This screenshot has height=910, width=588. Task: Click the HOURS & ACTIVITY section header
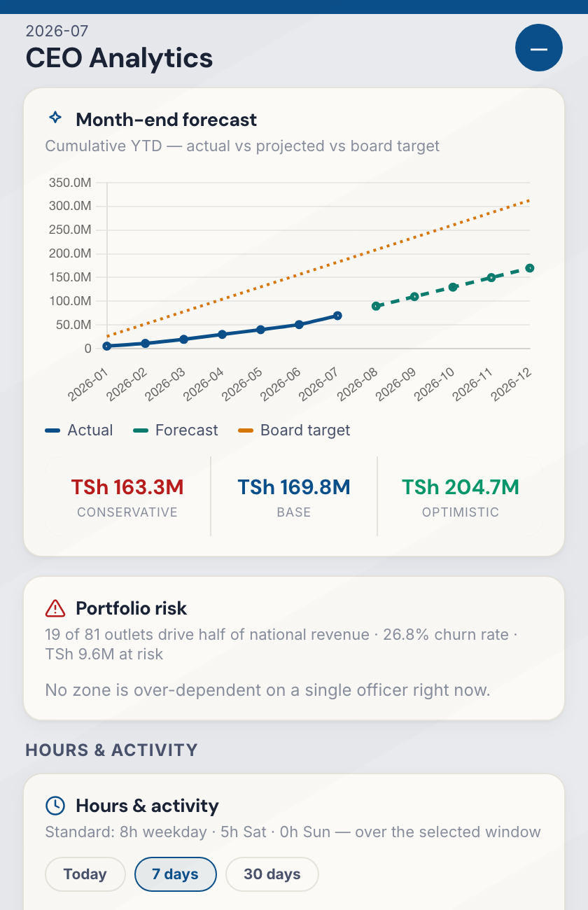coord(112,750)
